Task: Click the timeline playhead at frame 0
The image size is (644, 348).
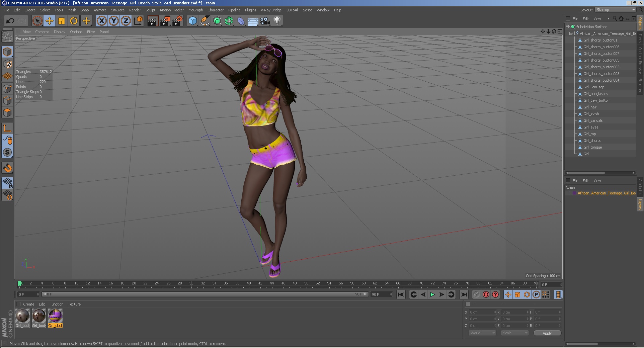Action: 20,284
